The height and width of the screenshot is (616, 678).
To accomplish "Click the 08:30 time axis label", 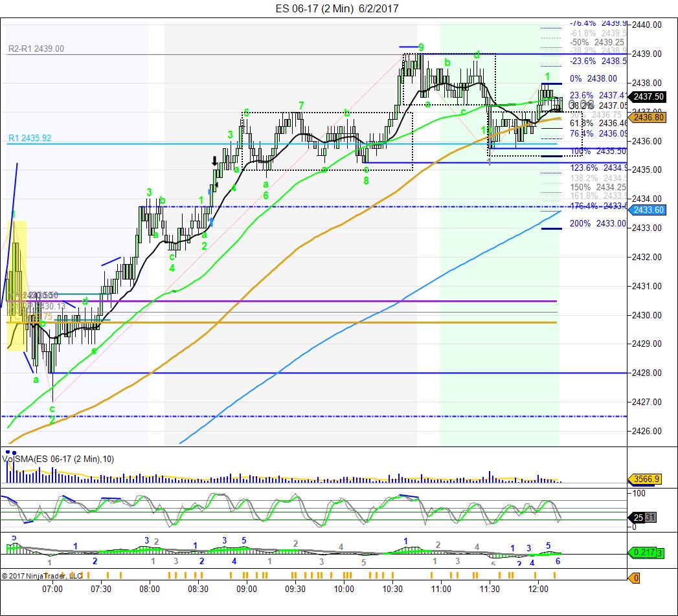I will (198, 589).
